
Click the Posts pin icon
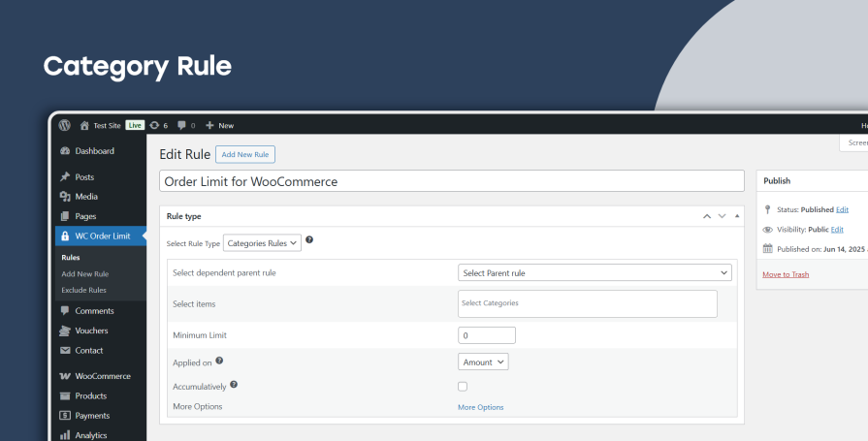[65, 177]
